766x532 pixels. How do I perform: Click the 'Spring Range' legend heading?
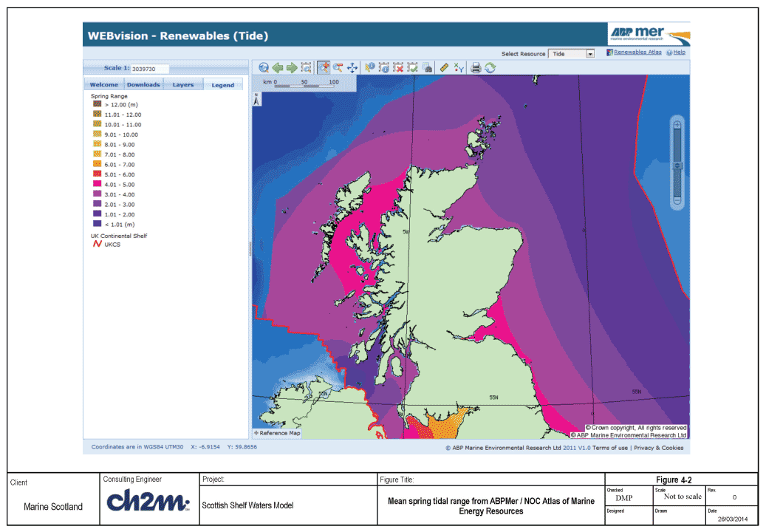tap(109, 96)
